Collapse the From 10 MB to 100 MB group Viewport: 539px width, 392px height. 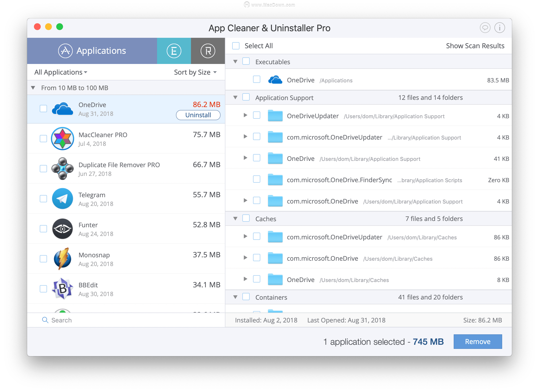tap(33, 88)
